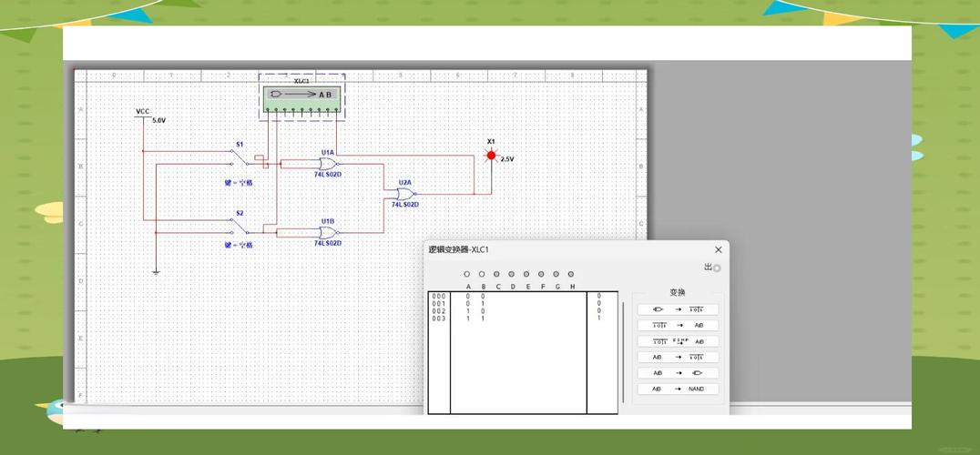The image size is (980, 455).
Task: Toggle input H in logic converter
Action: coord(571,274)
